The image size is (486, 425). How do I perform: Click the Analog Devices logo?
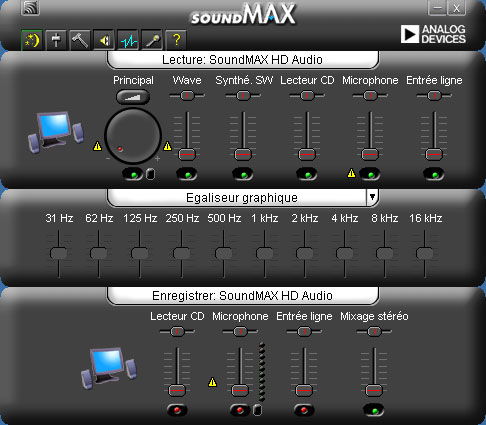(x=433, y=34)
